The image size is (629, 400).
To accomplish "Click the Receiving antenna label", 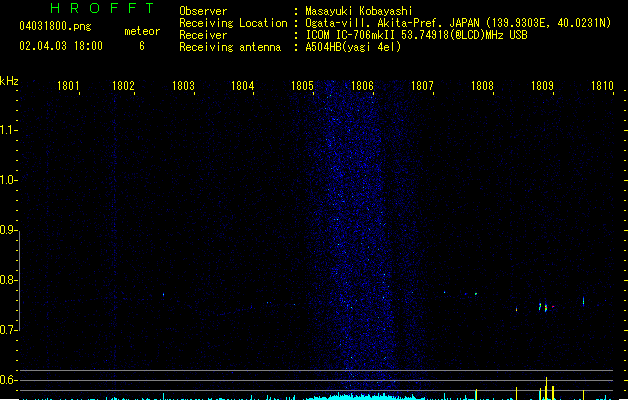I will [230, 47].
